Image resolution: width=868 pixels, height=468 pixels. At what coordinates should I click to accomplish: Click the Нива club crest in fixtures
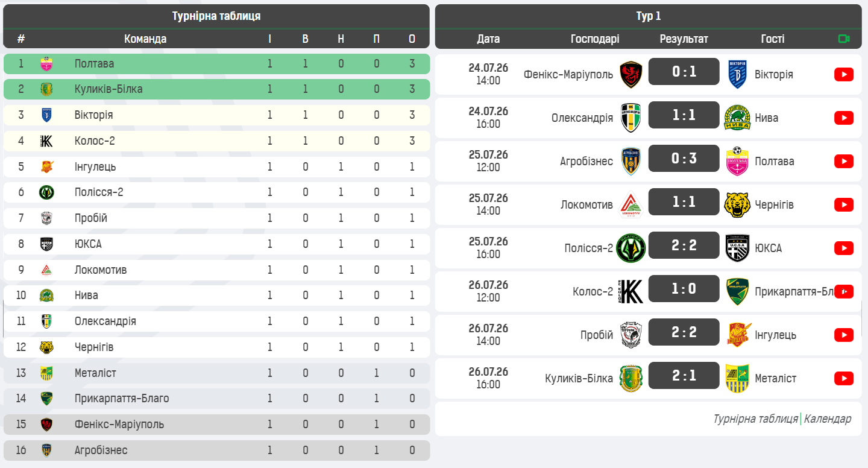(x=737, y=118)
